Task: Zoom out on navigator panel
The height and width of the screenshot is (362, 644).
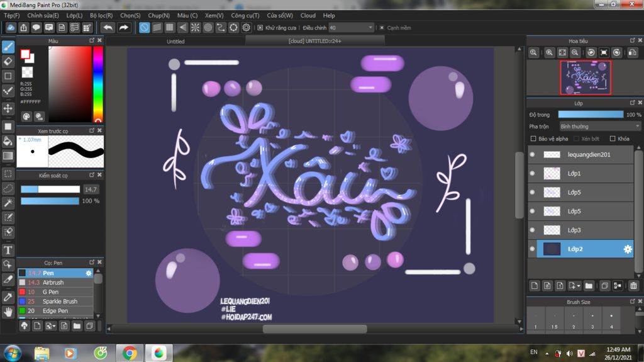Action: click(x=575, y=53)
